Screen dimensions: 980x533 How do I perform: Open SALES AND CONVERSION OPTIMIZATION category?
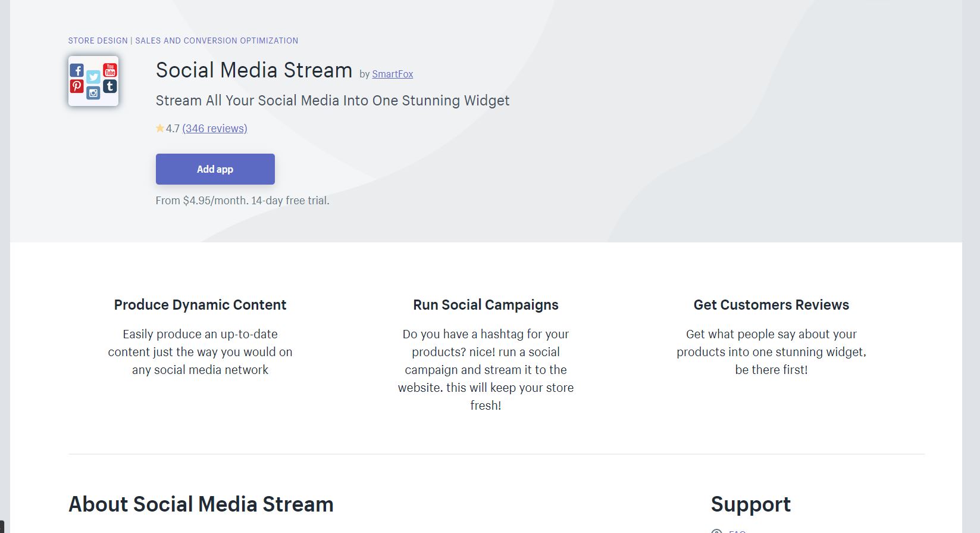217,40
